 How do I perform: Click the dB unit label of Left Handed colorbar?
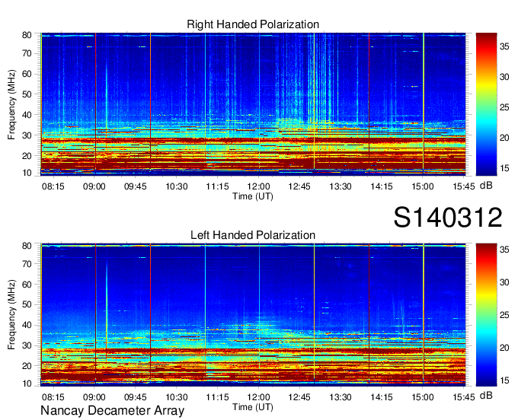486,396
